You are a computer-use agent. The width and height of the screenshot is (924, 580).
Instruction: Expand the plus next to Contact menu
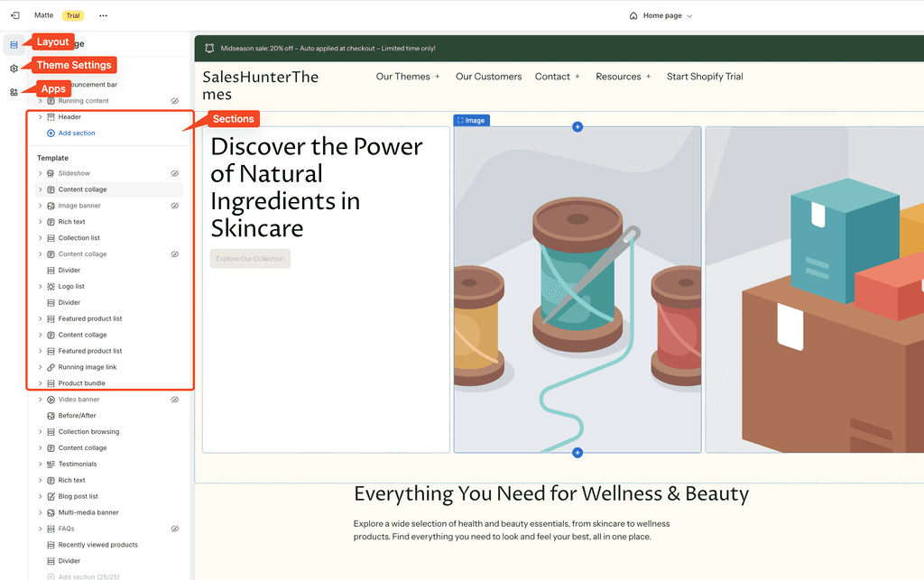[x=577, y=77]
